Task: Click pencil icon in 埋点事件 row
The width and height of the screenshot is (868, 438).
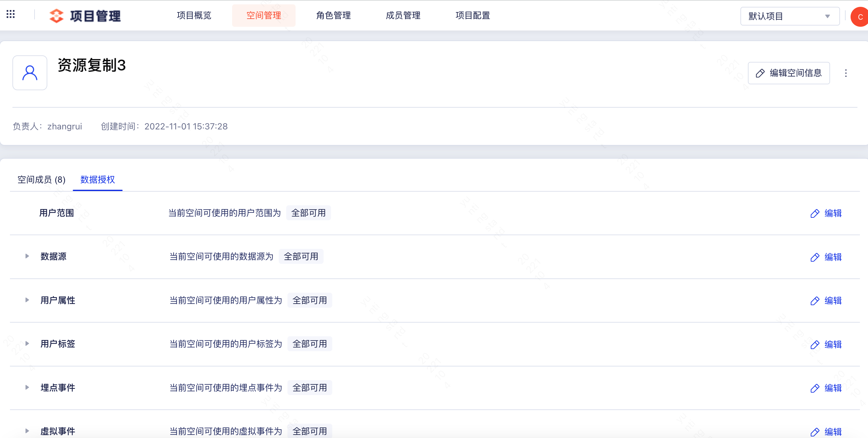Action: (x=814, y=388)
